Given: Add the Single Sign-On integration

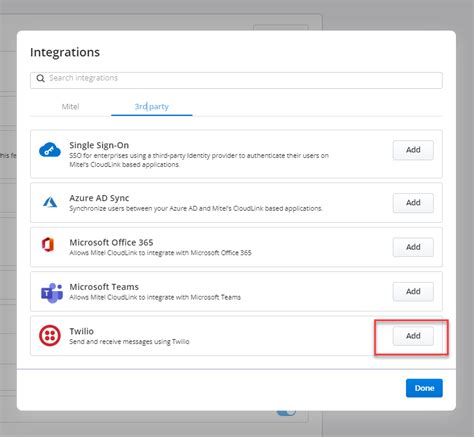Looking at the screenshot, I should pyautogui.click(x=413, y=150).
